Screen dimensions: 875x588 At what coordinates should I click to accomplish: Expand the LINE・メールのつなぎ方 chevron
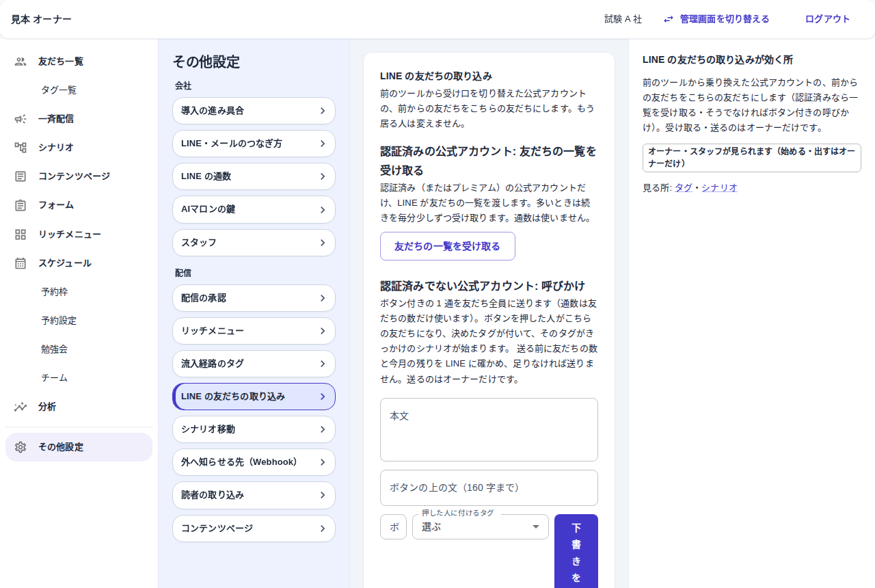pyautogui.click(x=323, y=144)
